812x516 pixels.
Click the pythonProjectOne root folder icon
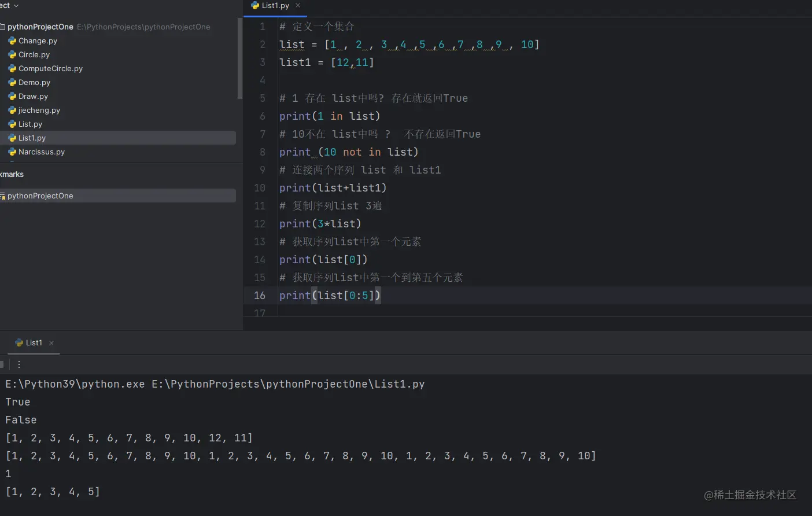point(2,27)
